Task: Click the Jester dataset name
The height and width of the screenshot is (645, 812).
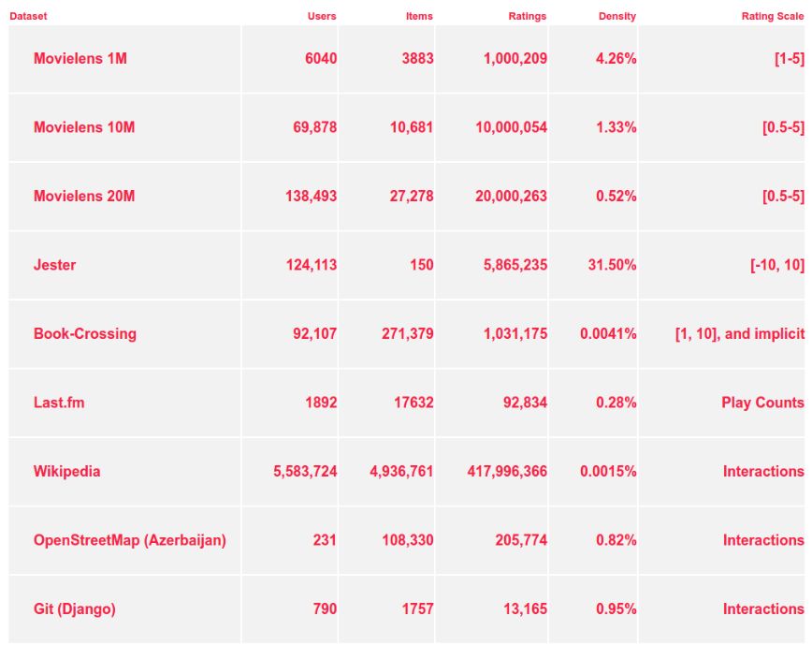Action: [55, 265]
